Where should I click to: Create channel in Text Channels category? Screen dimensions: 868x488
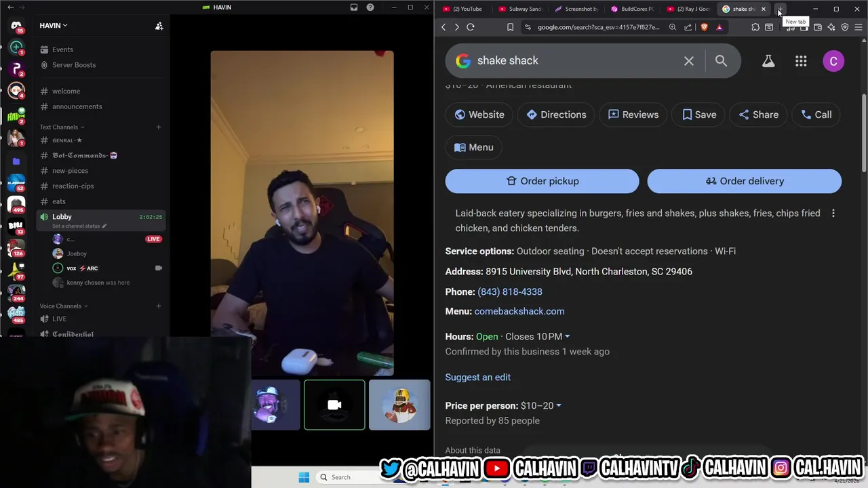point(159,127)
